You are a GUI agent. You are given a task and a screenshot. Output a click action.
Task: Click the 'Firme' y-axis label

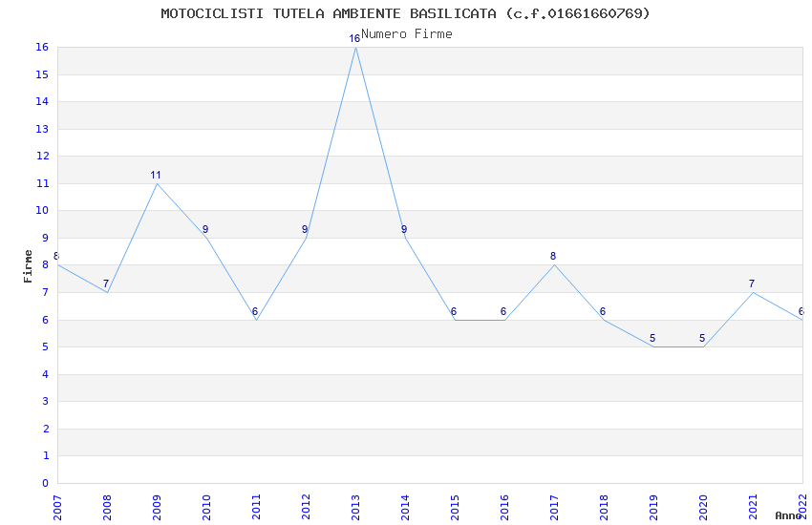point(28,266)
